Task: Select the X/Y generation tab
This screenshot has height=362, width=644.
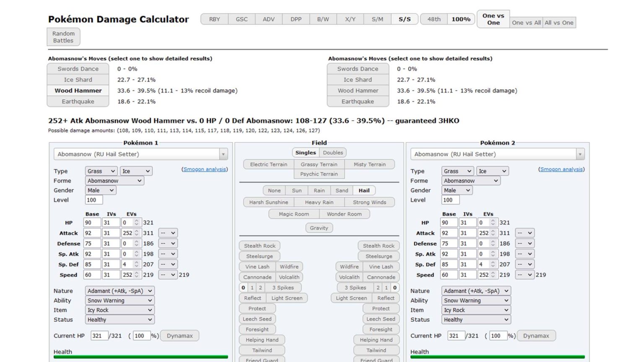Action: pyautogui.click(x=350, y=19)
